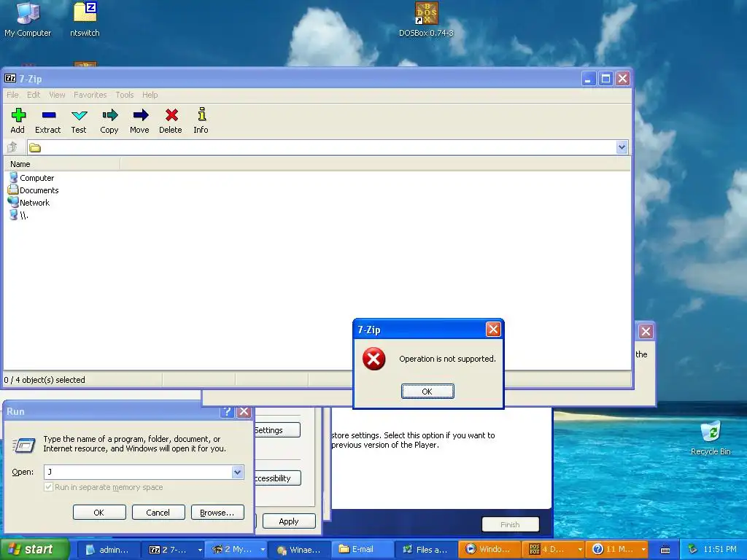This screenshot has width=747, height=560.
Task: Click the Finish button in Player wizard
Action: pyautogui.click(x=510, y=524)
